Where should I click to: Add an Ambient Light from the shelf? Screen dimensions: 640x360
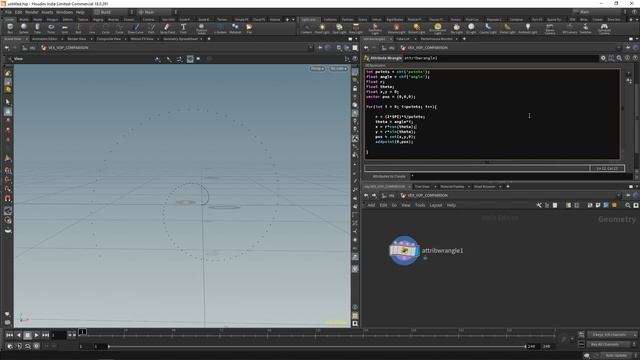528,29
